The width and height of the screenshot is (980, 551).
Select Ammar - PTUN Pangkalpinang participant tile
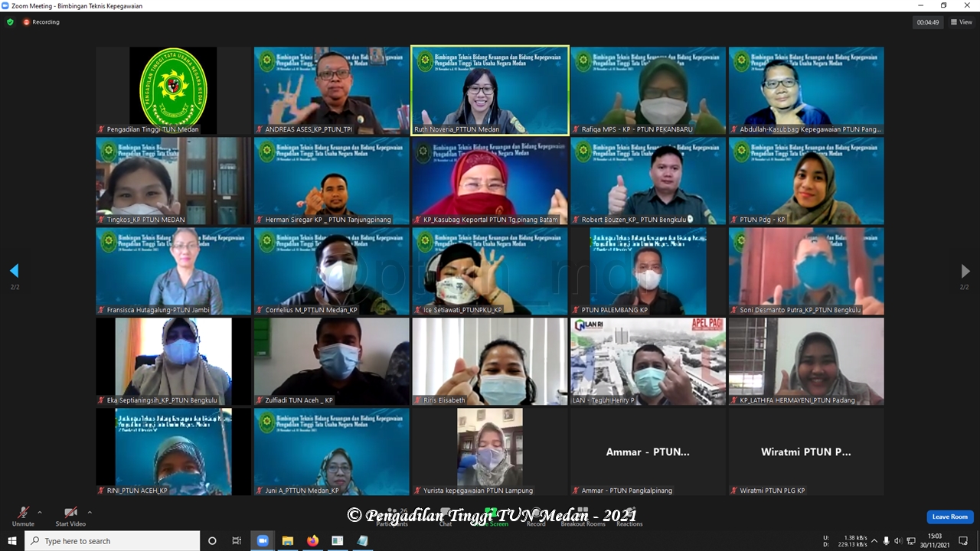tap(648, 452)
